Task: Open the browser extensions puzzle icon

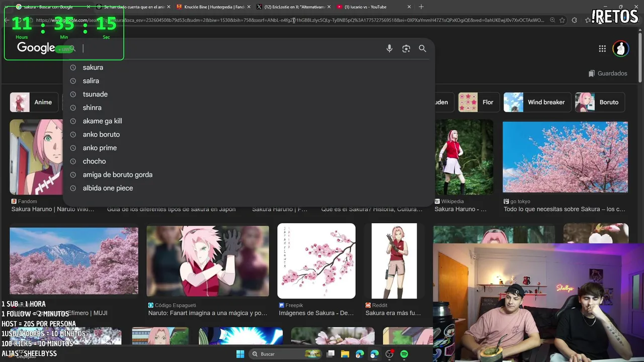Action: point(575,20)
